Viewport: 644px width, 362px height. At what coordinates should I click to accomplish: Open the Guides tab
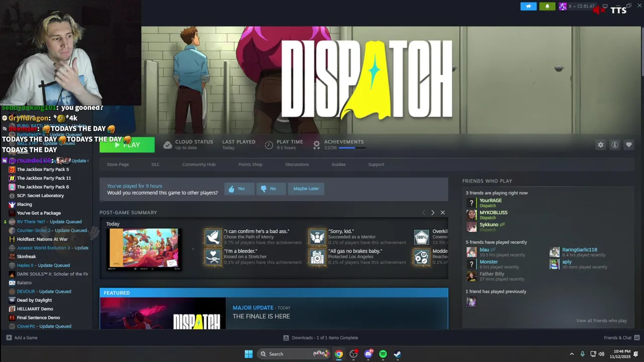point(339,164)
